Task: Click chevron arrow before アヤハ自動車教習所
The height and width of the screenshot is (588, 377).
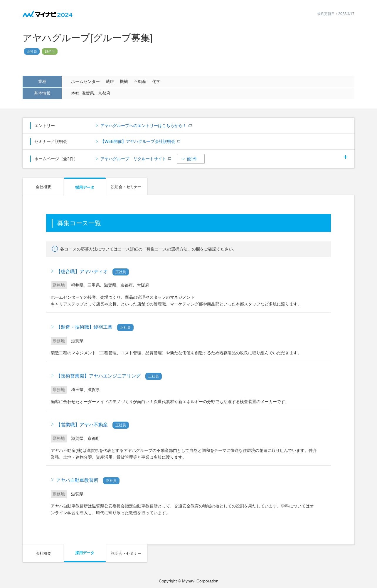Action: click(x=52, y=480)
